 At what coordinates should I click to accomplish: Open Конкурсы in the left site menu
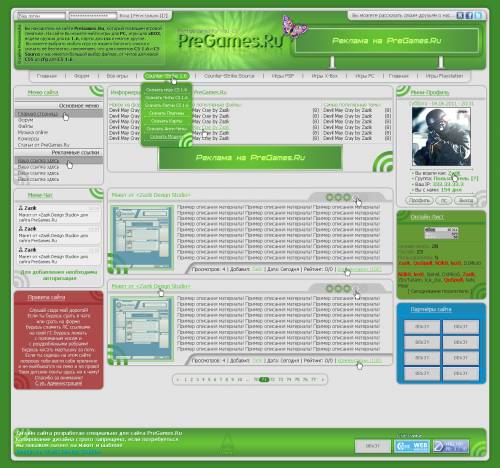coord(28,139)
